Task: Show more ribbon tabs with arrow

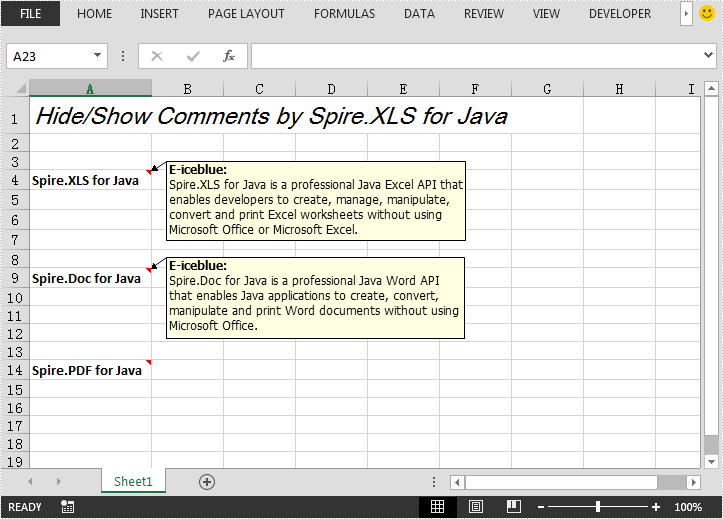Action: click(686, 14)
